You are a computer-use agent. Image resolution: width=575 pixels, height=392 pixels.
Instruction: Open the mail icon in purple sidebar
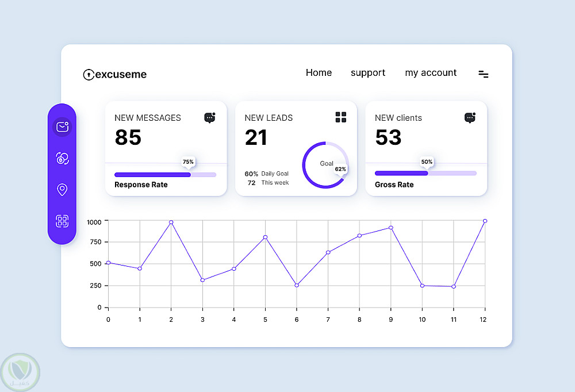(62, 127)
